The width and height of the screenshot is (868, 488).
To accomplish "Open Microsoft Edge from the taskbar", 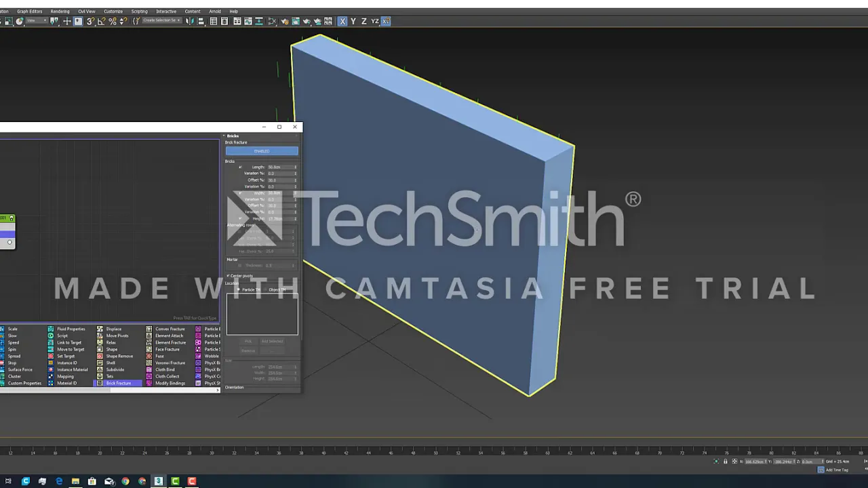I will (59, 481).
